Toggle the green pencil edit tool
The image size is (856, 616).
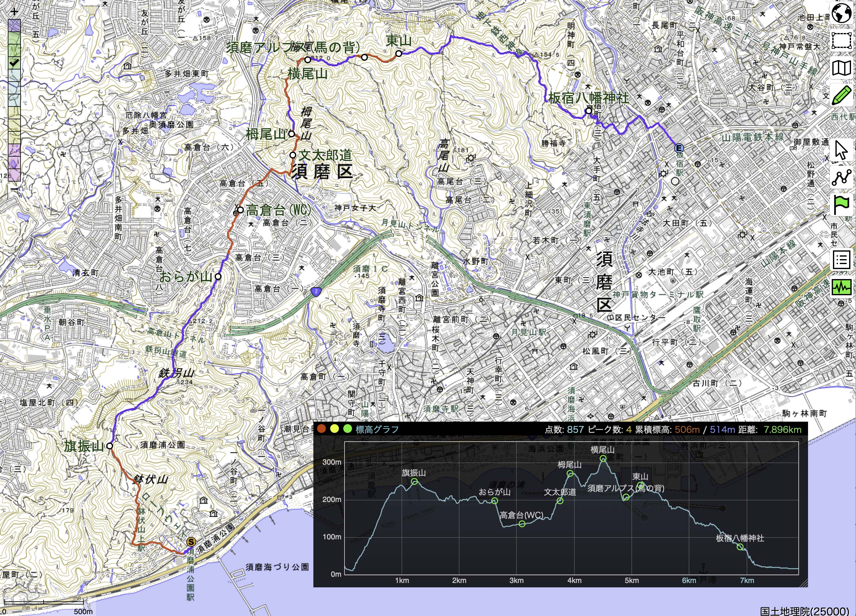pyautogui.click(x=842, y=95)
